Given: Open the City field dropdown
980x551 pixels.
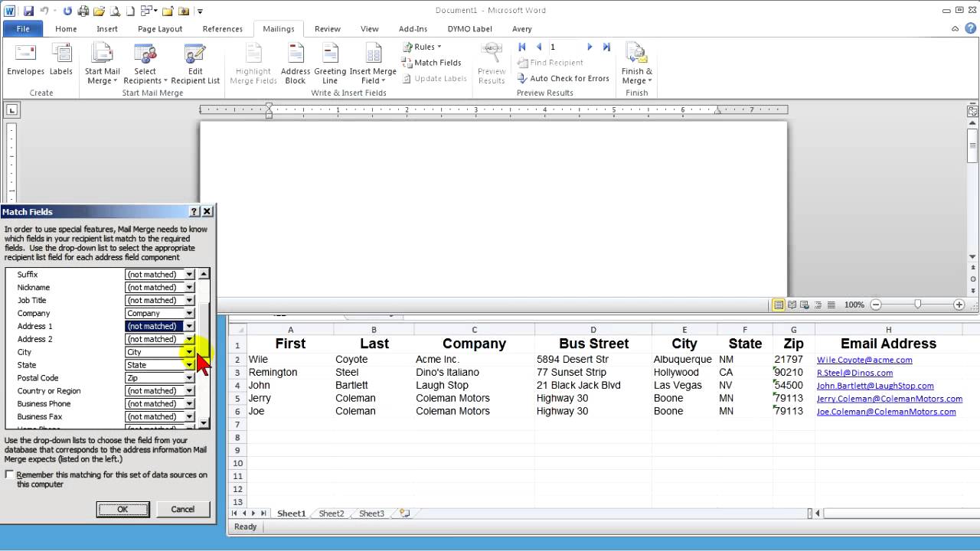Looking at the screenshot, I should (189, 352).
